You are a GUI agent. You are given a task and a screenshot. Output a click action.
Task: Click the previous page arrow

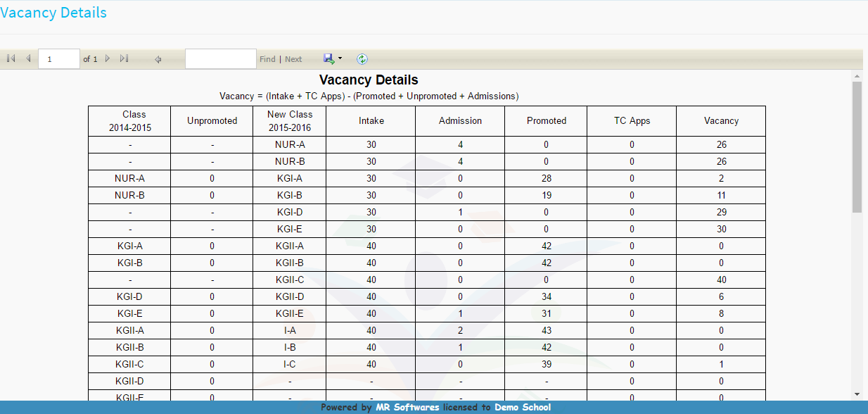[x=28, y=59]
